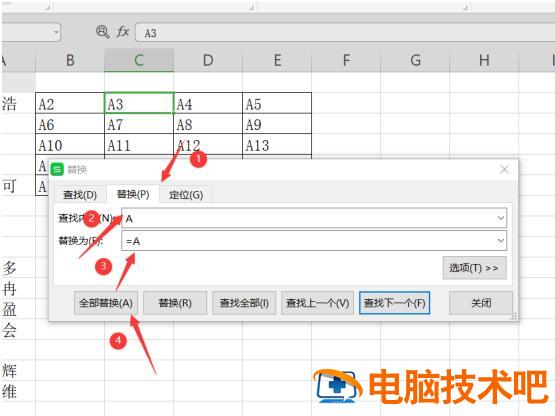Click cell containing A13
Viewport: 555px width, 416px height.
tap(277, 144)
